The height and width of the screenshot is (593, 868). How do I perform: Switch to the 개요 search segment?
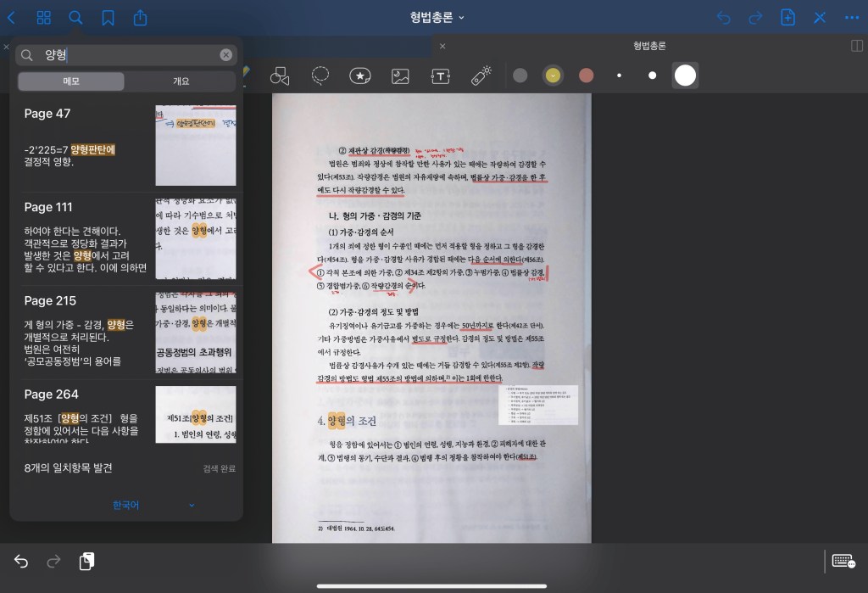(181, 81)
